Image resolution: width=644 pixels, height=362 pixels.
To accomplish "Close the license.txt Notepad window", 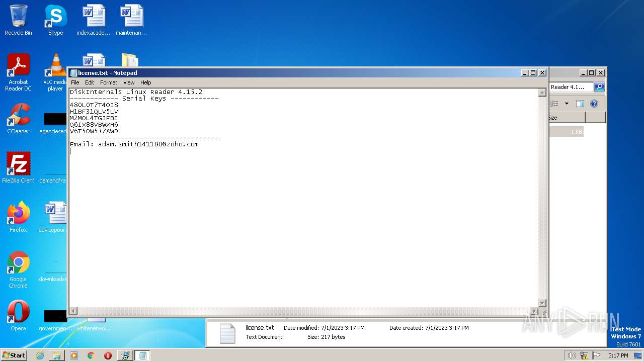I will 542,73.
